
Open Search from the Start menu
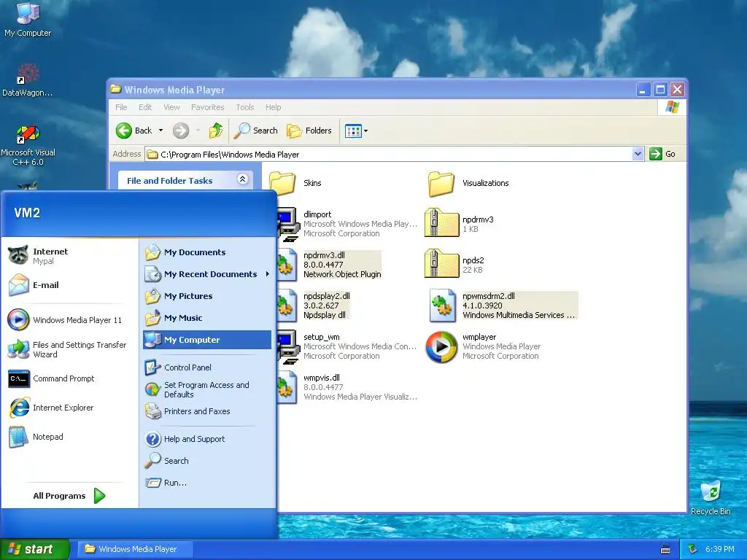(167, 461)
